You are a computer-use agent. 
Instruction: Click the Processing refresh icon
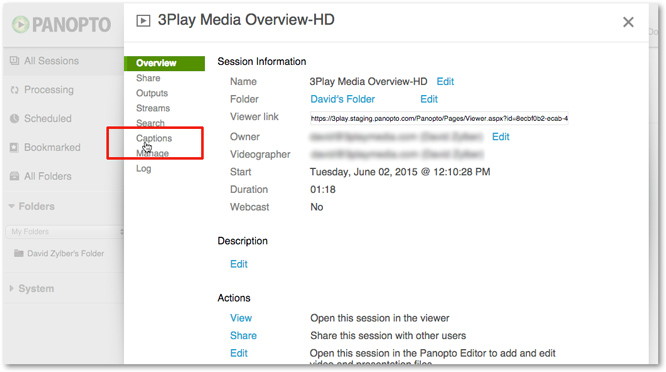point(14,90)
